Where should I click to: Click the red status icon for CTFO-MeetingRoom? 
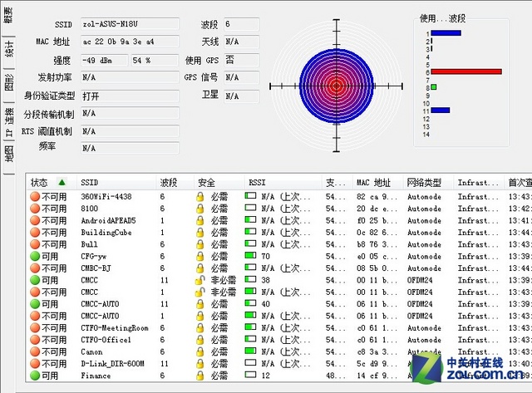click(35, 328)
